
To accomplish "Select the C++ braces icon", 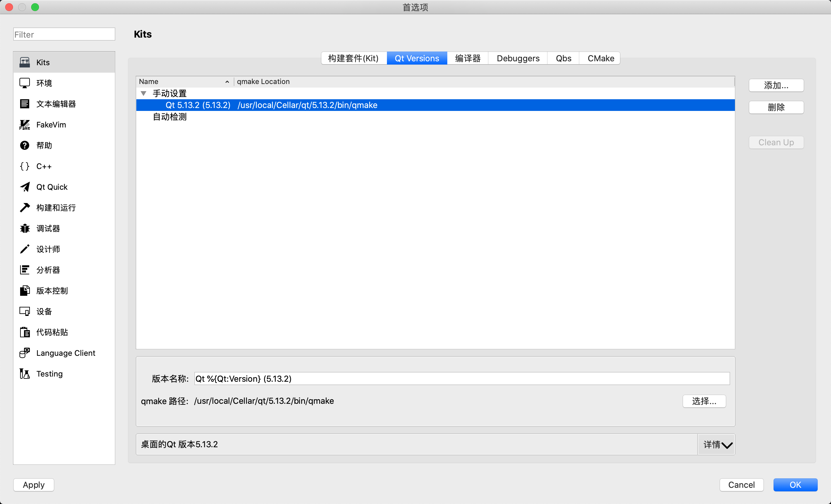I will click(25, 166).
